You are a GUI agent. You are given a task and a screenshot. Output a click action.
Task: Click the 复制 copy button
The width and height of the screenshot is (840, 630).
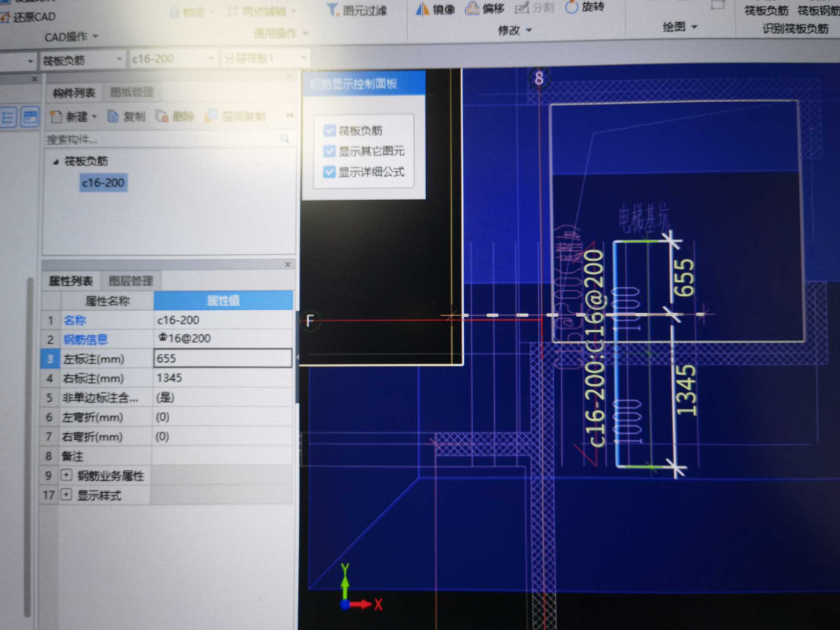click(x=126, y=116)
